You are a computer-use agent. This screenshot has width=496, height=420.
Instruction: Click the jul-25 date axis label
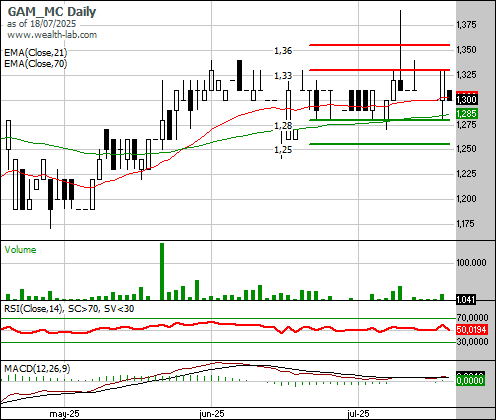point(358,414)
